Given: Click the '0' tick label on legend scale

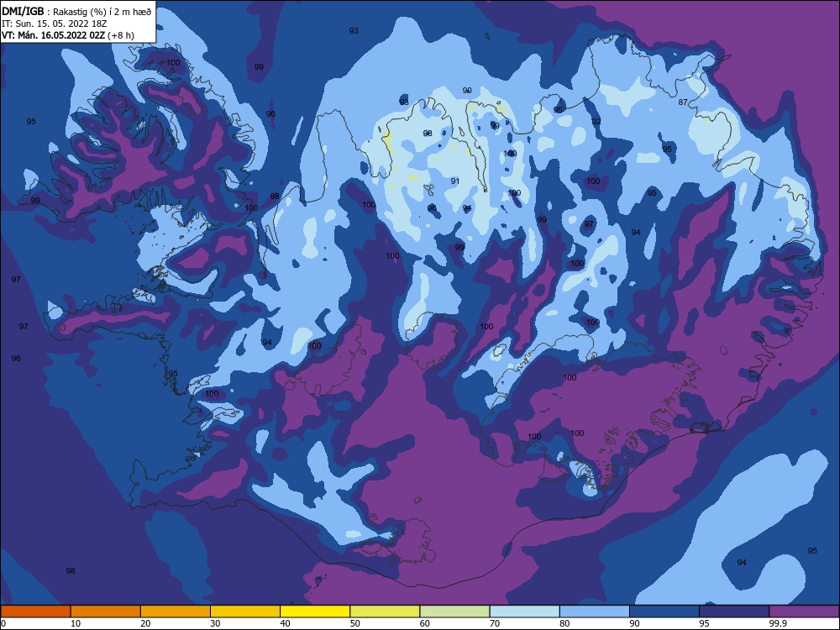Looking at the screenshot, I should [3, 623].
